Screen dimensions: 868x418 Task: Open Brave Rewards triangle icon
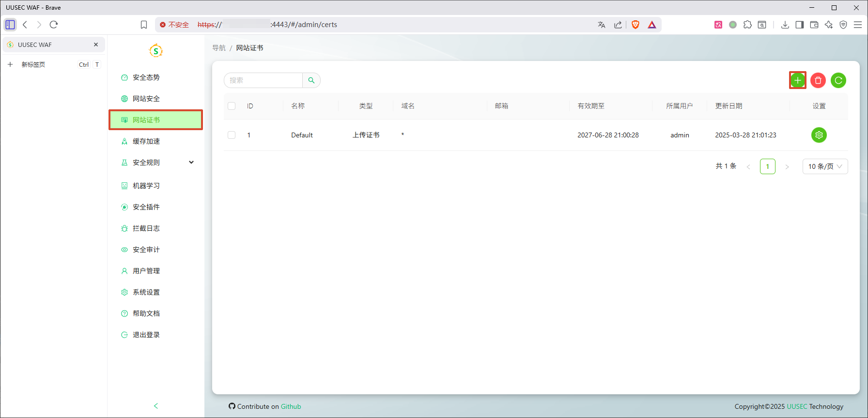[652, 25]
